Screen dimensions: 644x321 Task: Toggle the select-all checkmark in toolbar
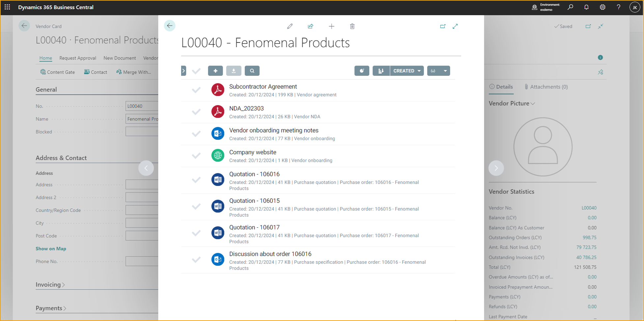coord(196,71)
